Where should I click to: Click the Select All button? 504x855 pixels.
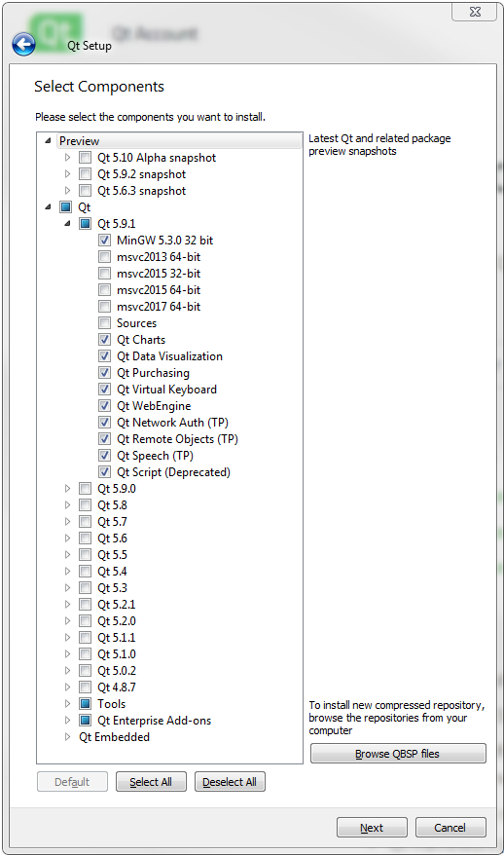click(x=151, y=782)
